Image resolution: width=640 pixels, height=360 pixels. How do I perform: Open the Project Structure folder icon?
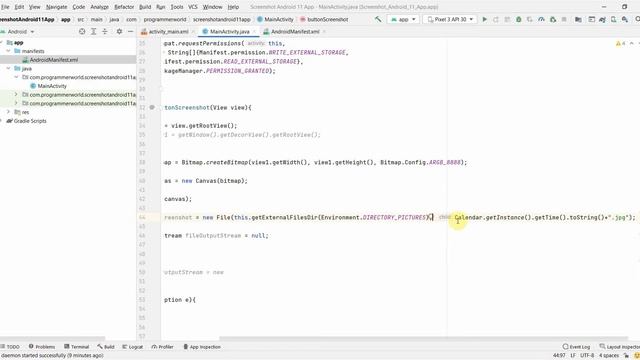pos(578,19)
